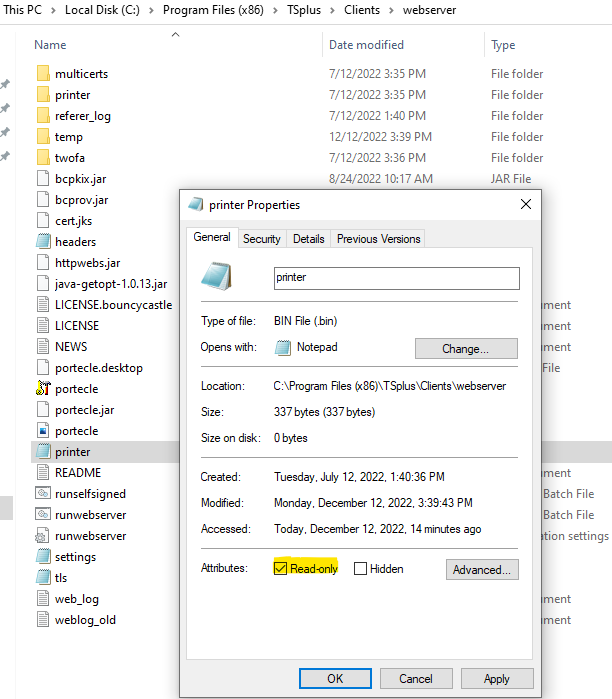Enable the Hidden attribute checkbox
The width and height of the screenshot is (612, 699).
[361, 569]
